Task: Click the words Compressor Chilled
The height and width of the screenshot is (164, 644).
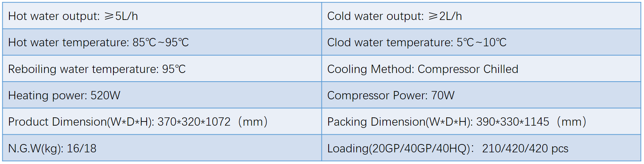Action: (468, 69)
